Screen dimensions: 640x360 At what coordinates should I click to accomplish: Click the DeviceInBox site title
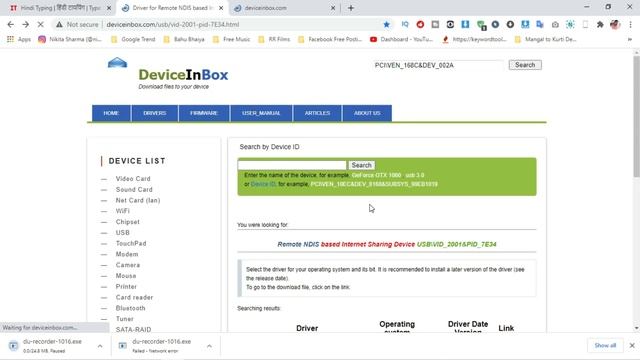coord(183,75)
